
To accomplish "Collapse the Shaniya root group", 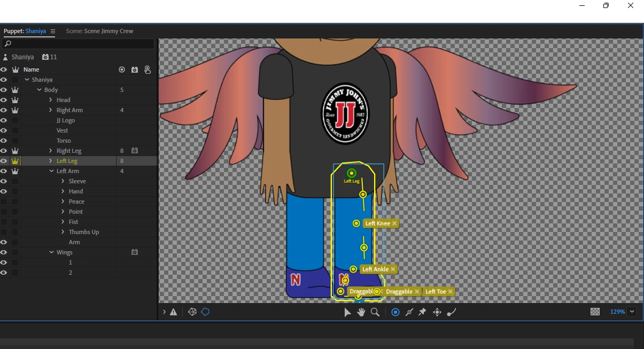I will tap(27, 80).
